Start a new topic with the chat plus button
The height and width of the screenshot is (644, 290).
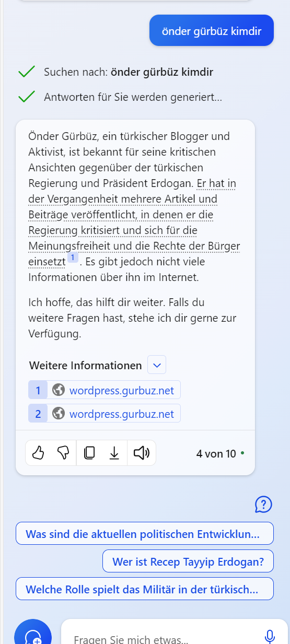click(x=33, y=635)
